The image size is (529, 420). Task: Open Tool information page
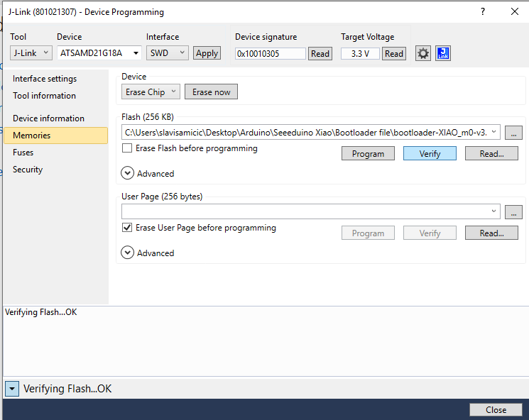pos(44,96)
